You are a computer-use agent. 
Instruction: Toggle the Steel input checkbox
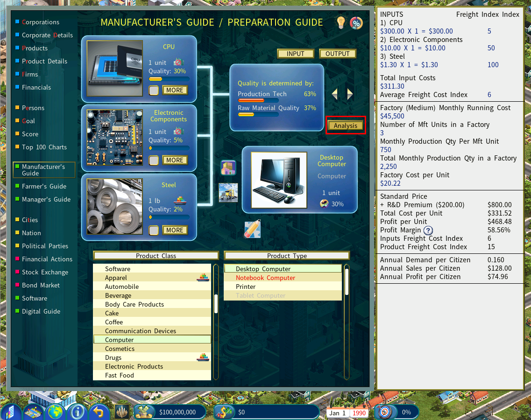point(154,231)
